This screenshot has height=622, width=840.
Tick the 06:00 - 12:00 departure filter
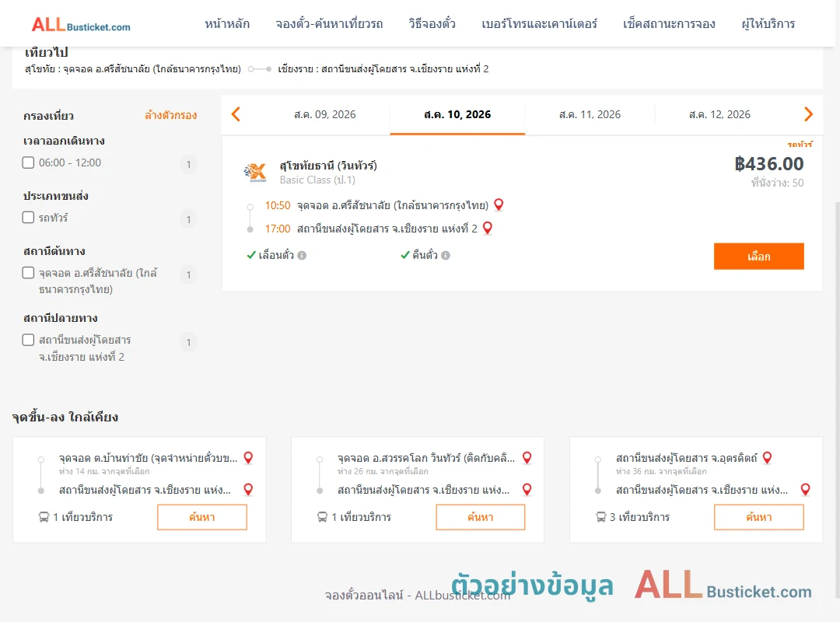tap(29, 162)
